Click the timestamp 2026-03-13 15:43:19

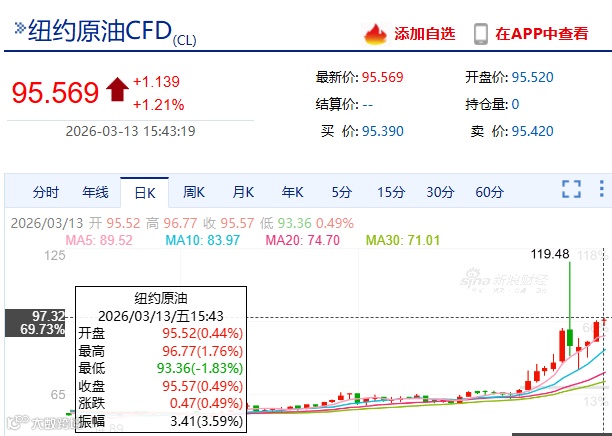tap(130, 131)
